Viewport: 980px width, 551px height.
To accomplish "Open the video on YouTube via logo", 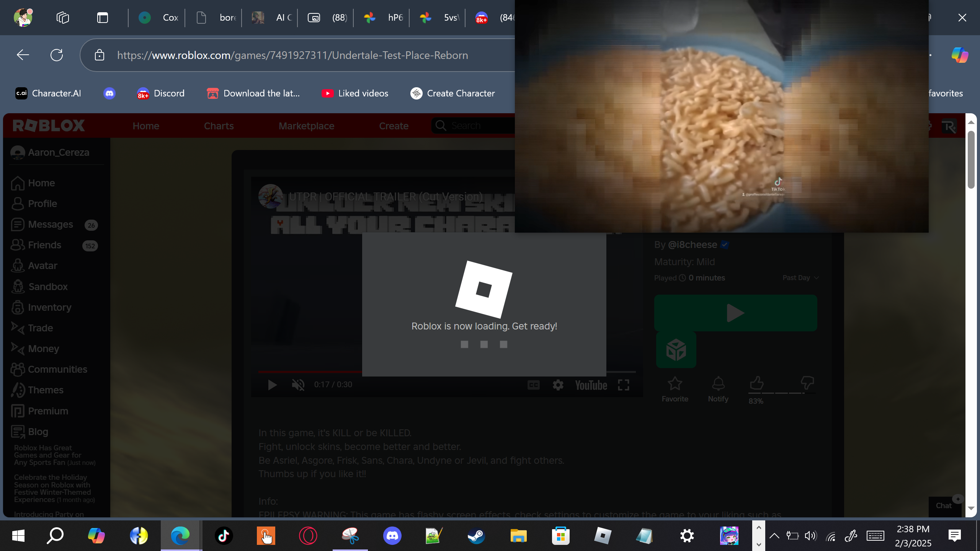I will pyautogui.click(x=591, y=385).
